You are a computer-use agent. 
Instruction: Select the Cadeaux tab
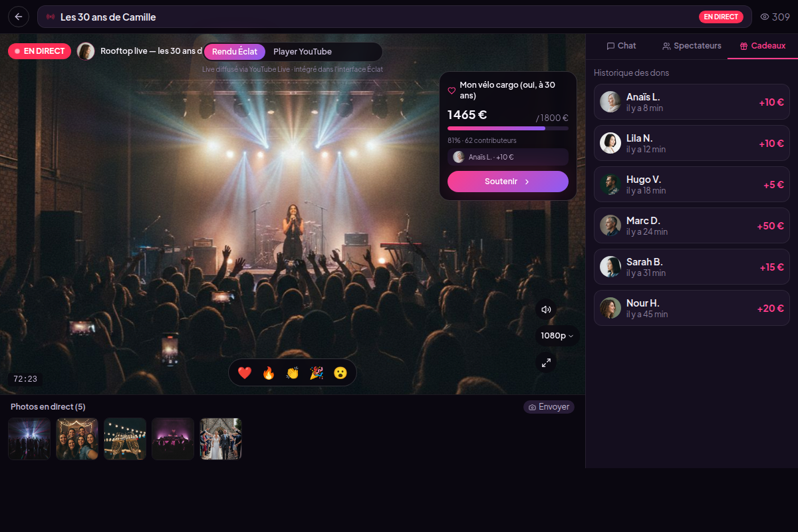tap(763, 46)
